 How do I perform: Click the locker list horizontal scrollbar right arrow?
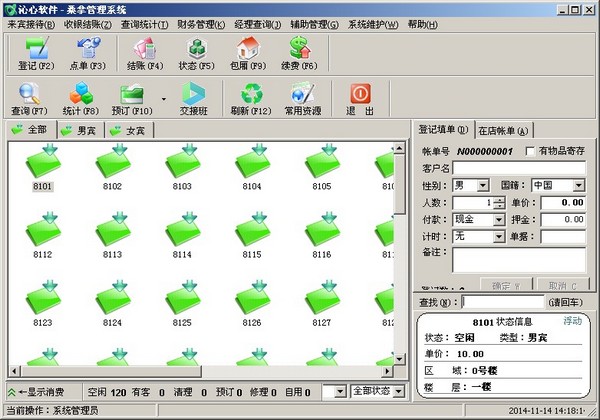(388, 371)
